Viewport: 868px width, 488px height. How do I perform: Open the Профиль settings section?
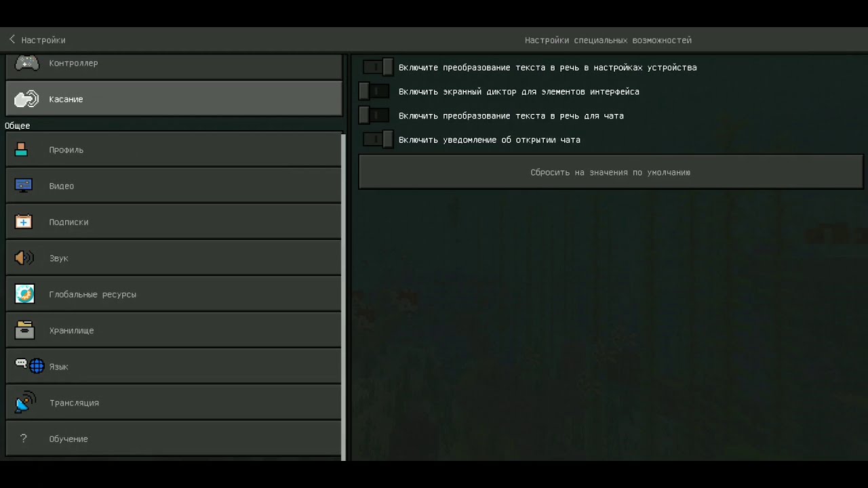pyautogui.click(x=174, y=150)
